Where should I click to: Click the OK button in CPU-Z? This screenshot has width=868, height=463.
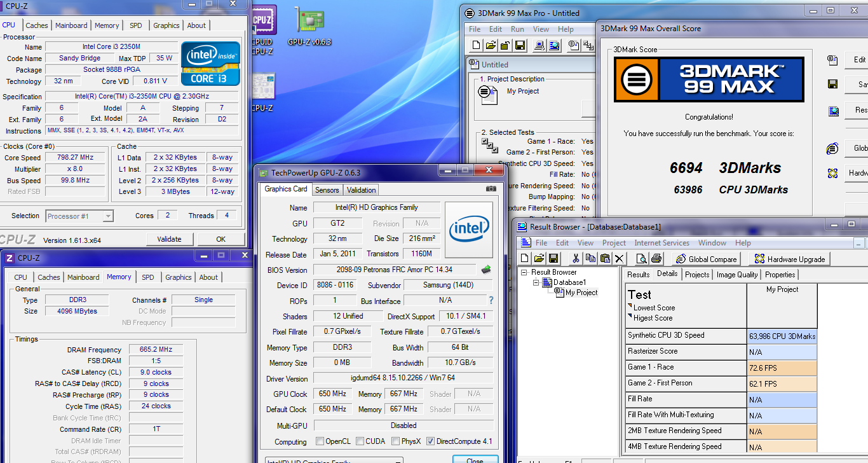[220, 239]
